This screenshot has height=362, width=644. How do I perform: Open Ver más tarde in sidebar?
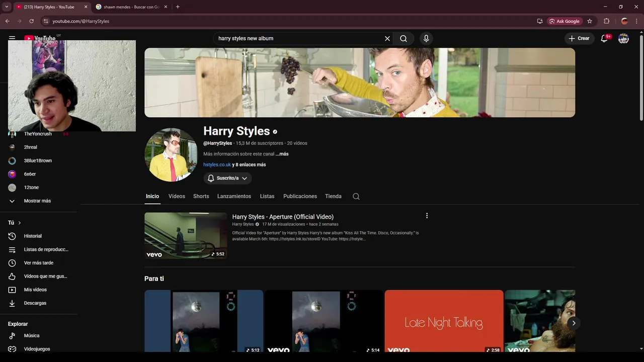tap(38, 263)
